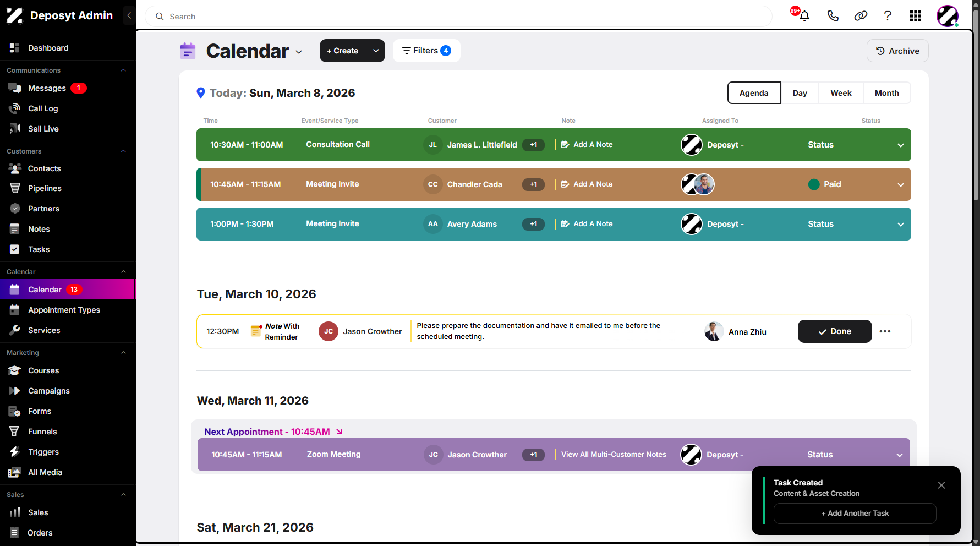Screen dimensions: 980x546
Task: Switch to Day view
Action: (800, 93)
